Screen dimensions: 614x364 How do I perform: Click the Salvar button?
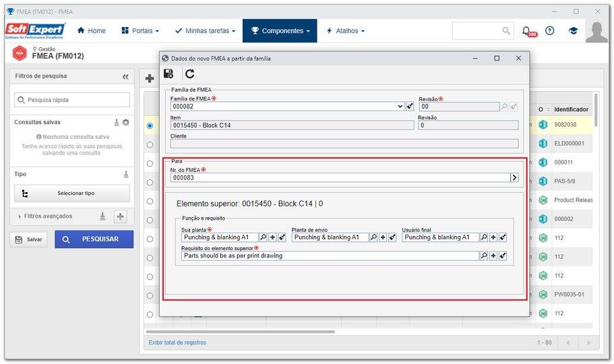pos(28,239)
